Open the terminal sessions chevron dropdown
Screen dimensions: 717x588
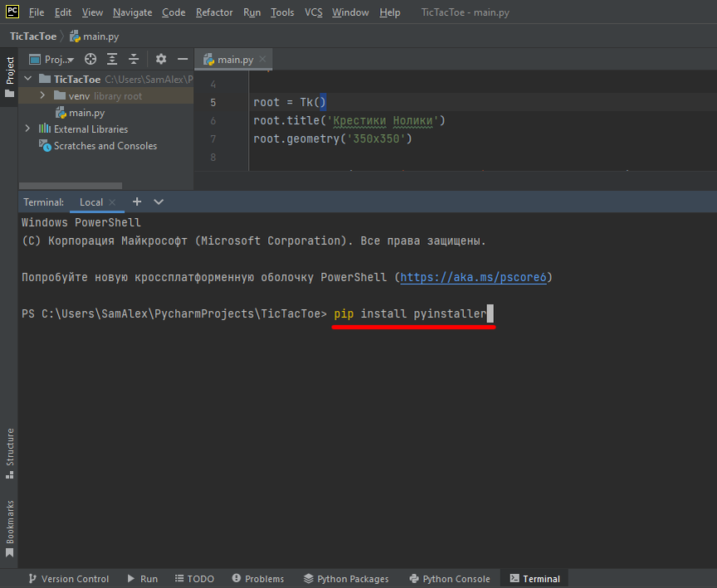(158, 202)
